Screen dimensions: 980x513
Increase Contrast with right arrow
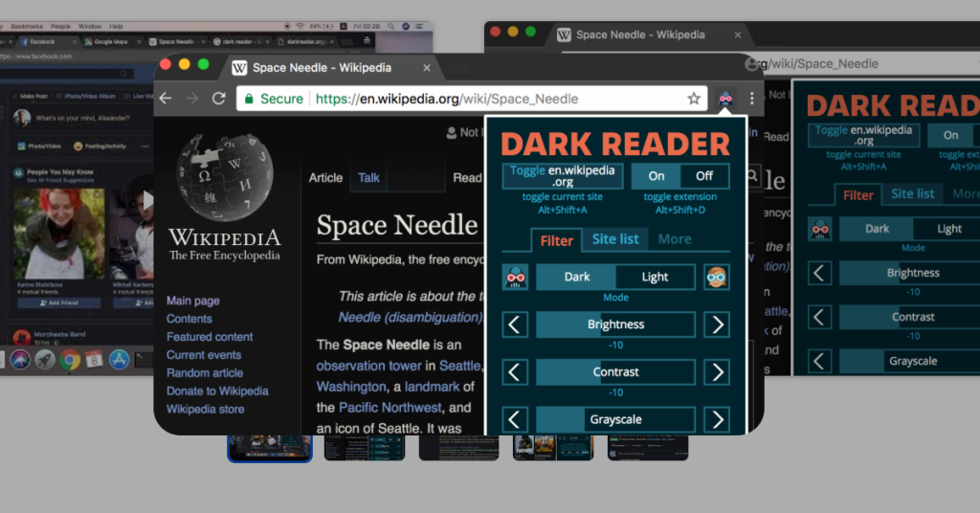click(x=717, y=372)
